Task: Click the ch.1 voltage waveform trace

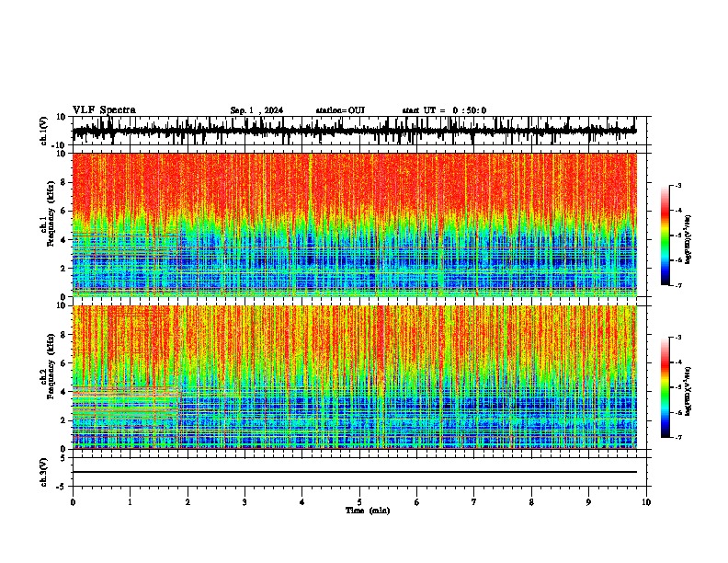Action: (x=355, y=131)
